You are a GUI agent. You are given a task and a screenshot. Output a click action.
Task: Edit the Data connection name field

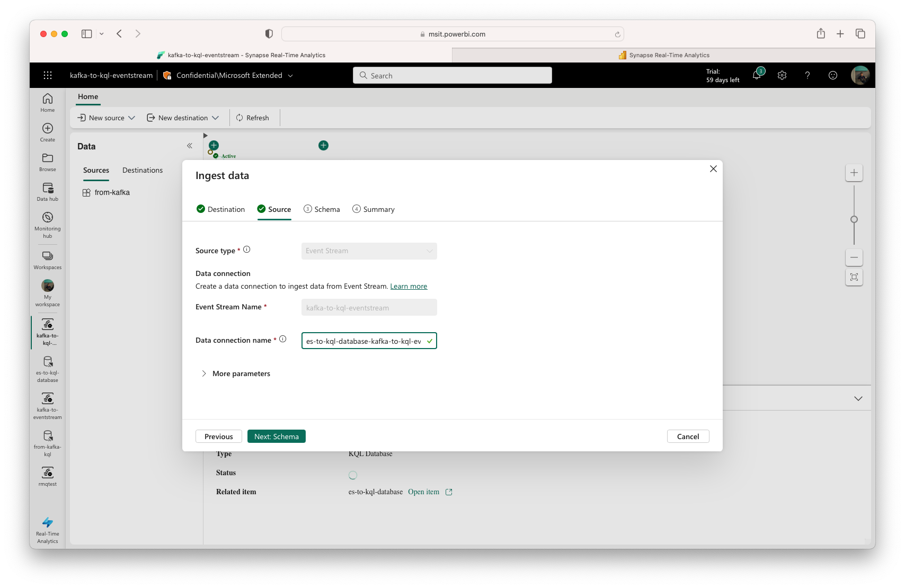pos(366,341)
